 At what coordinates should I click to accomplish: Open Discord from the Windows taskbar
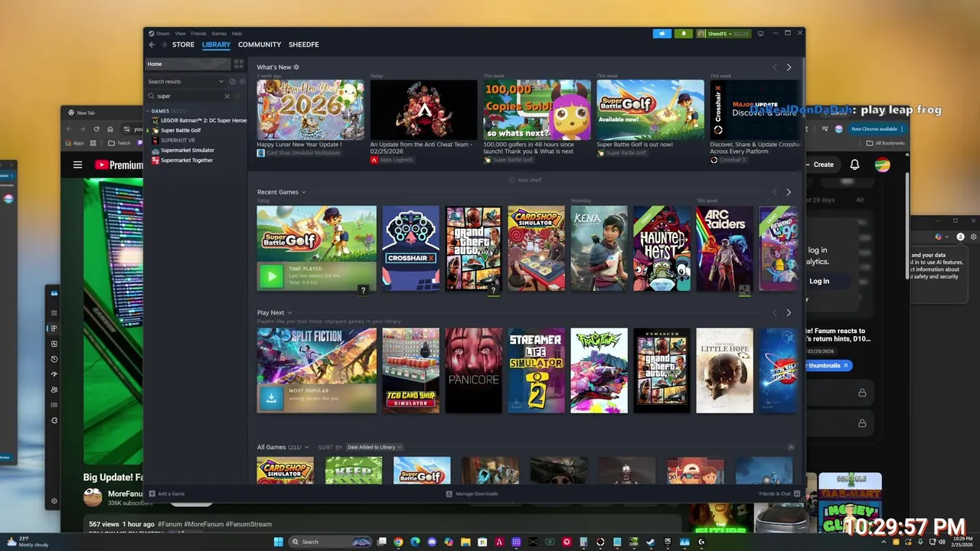432,542
